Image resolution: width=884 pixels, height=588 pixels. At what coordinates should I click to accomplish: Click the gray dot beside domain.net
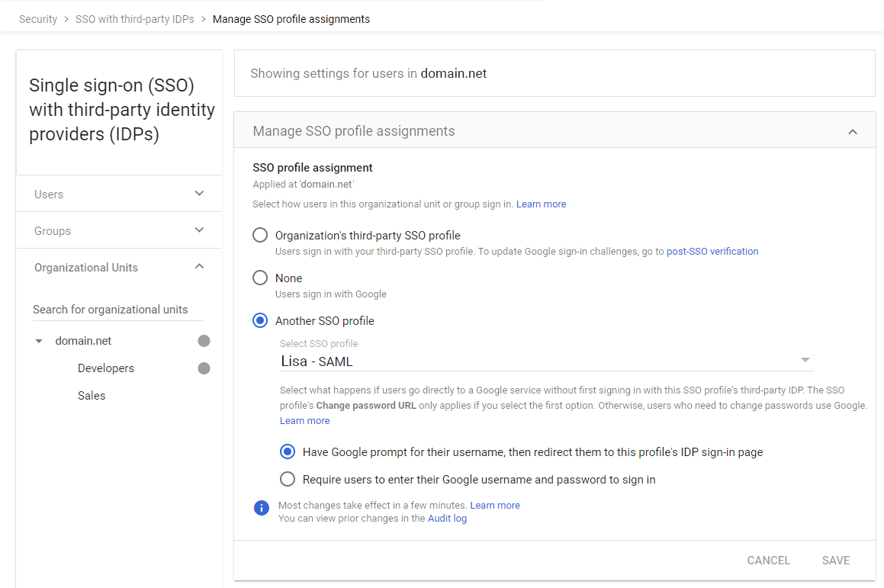point(204,341)
